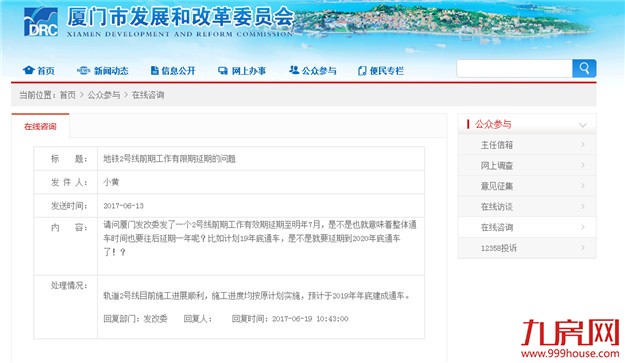Click the sender name 小黄
The width and height of the screenshot is (625, 363).
click(111, 182)
